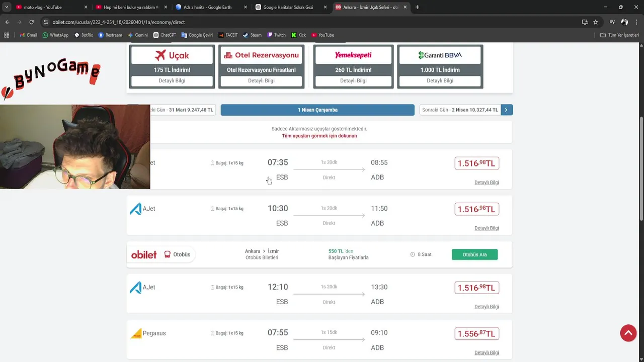Select the 1 Nisan Çarşamba date bar
Screen dimensions: 644x362
[317, 110]
